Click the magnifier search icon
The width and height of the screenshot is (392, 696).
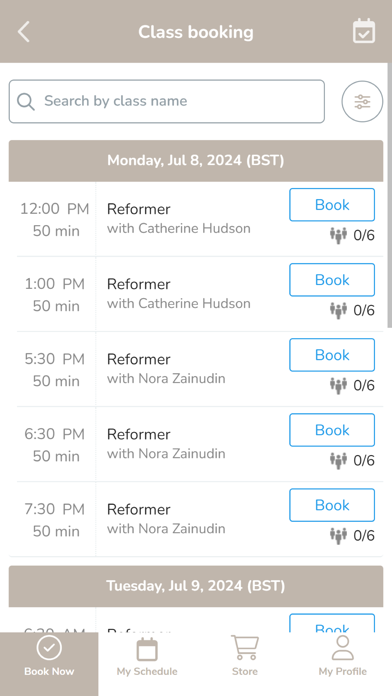pos(26,101)
